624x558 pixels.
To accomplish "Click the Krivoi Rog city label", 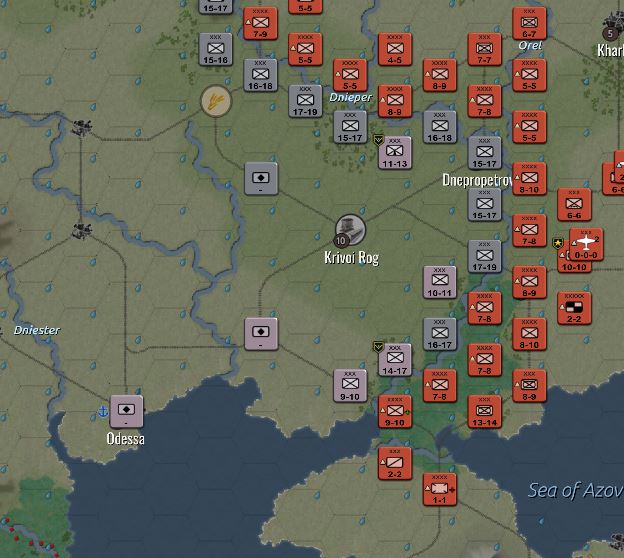I will tap(351, 258).
